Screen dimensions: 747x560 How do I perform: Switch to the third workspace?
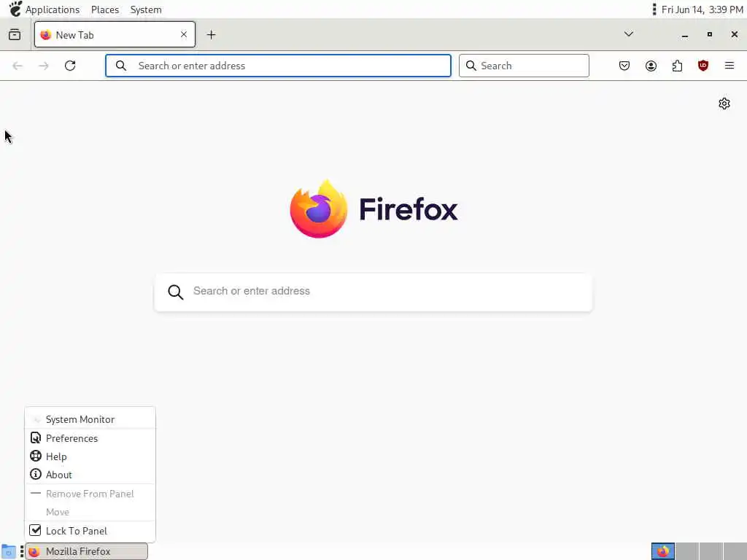click(711, 551)
